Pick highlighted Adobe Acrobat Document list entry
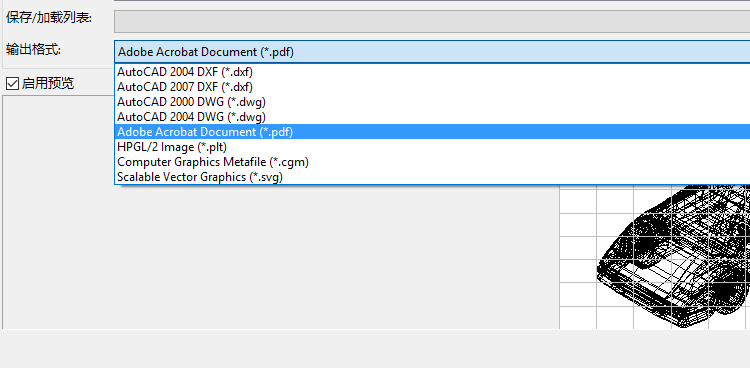This screenshot has width=750, height=368. point(432,132)
